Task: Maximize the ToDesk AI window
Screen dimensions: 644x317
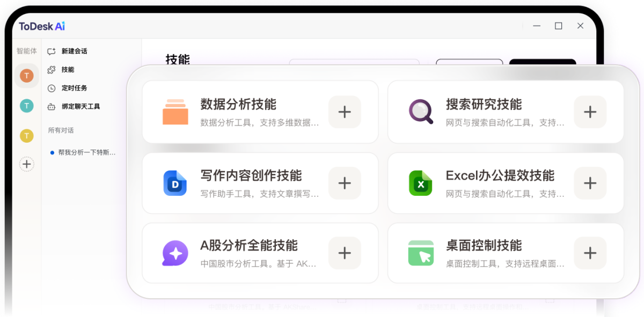Action: 559,26
